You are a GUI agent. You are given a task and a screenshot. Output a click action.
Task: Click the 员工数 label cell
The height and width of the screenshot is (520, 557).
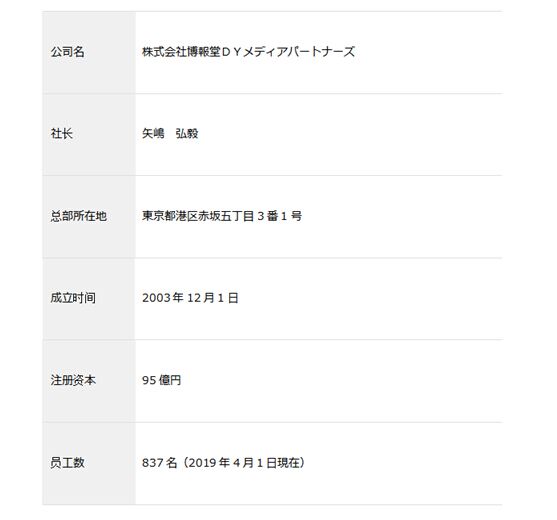coord(89,463)
